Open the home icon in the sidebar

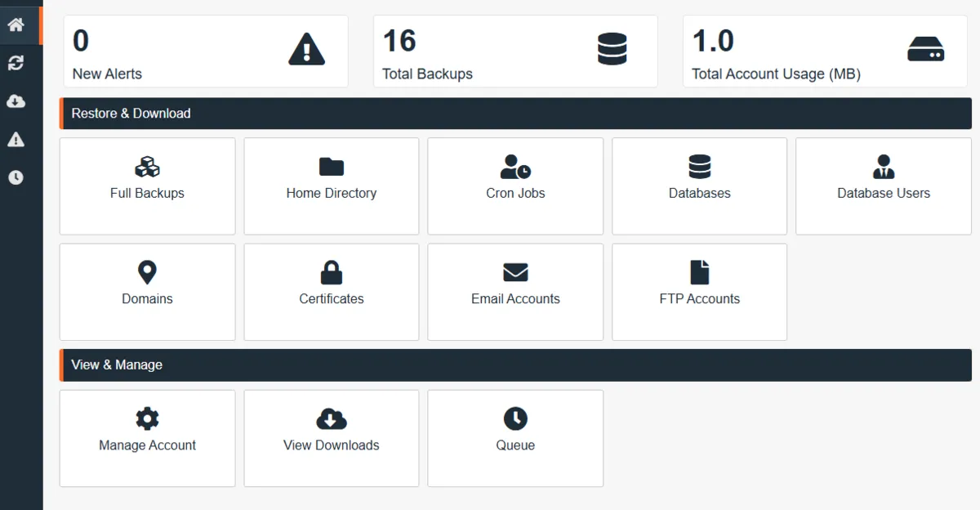click(16, 25)
